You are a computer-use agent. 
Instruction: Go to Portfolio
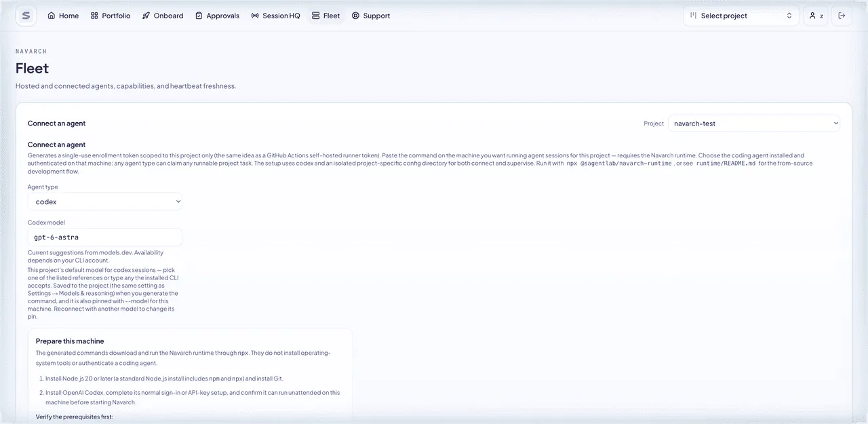click(x=111, y=16)
